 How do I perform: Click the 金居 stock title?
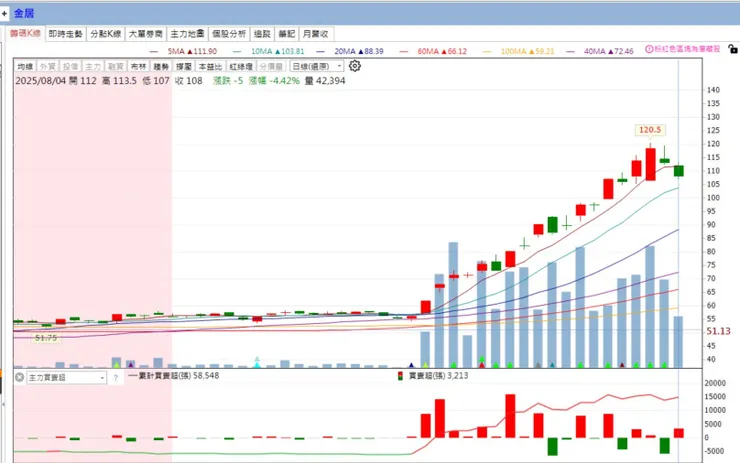(24, 13)
